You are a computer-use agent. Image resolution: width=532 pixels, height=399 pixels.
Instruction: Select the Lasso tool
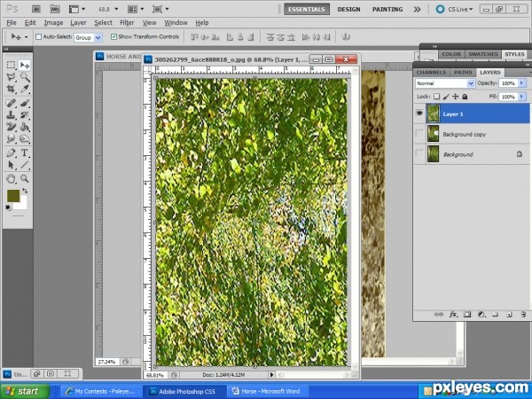[11, 77]
